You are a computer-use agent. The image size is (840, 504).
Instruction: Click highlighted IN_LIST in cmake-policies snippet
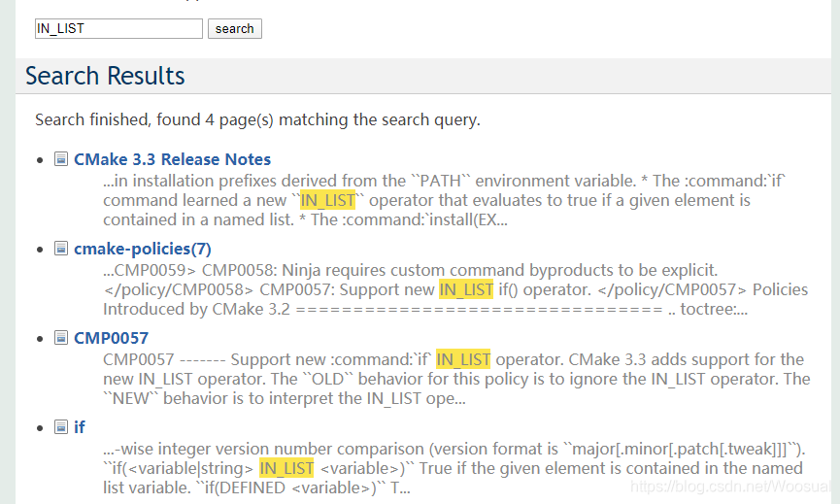pos(466,289)
